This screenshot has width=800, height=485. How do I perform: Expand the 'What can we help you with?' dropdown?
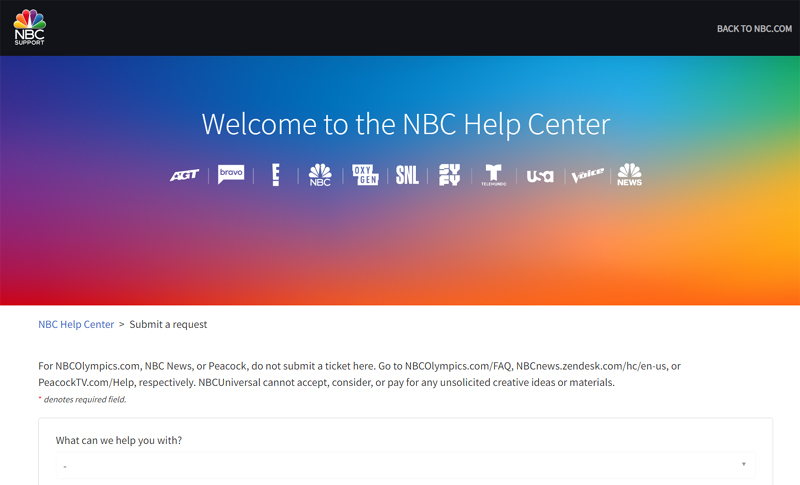406,465
